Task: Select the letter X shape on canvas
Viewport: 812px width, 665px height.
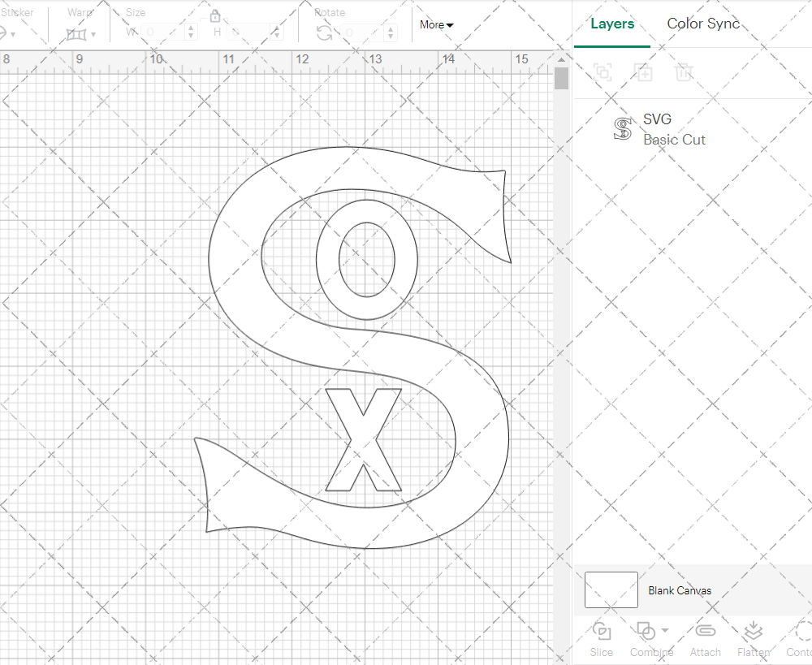Action: click(x=364, y=440)
